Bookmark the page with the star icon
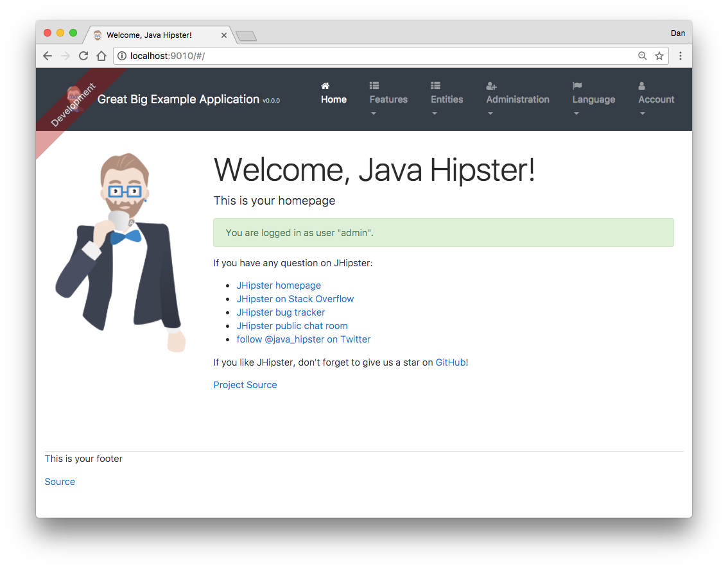 659,56
